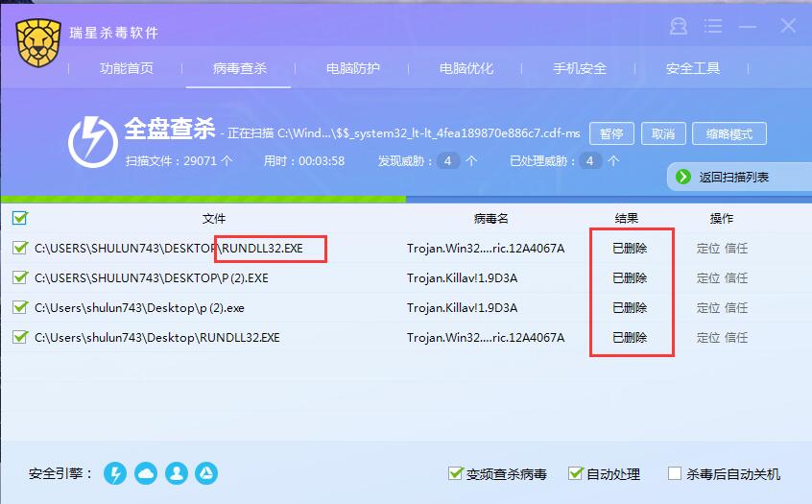
Task: Disable 变频查杀病毒 option
Action: (x=456, y=473)
